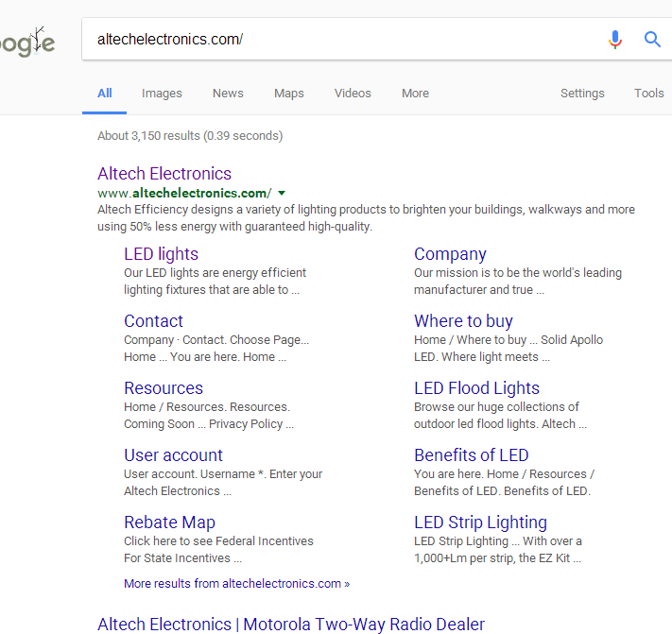Open the LED Strip Lighting sitelink
Viewport: 672px width, 634px height.
coord(480,523)
